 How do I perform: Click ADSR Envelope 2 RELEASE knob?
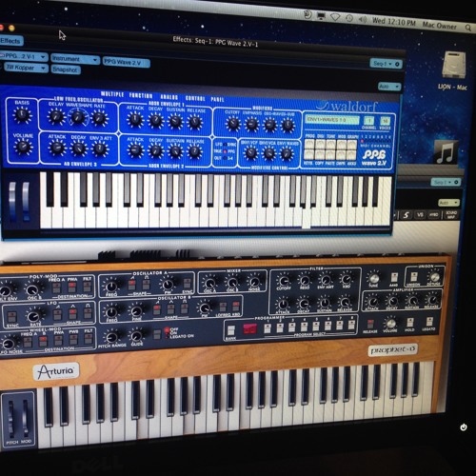click(195, 152)
